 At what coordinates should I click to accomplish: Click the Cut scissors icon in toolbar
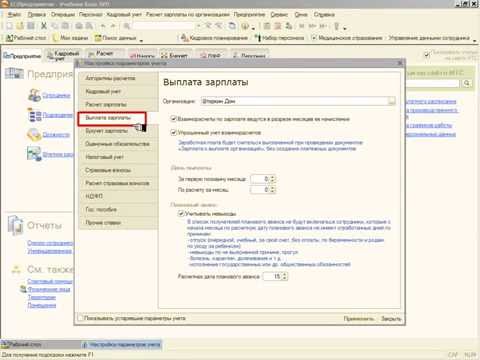tap(44, 26)
